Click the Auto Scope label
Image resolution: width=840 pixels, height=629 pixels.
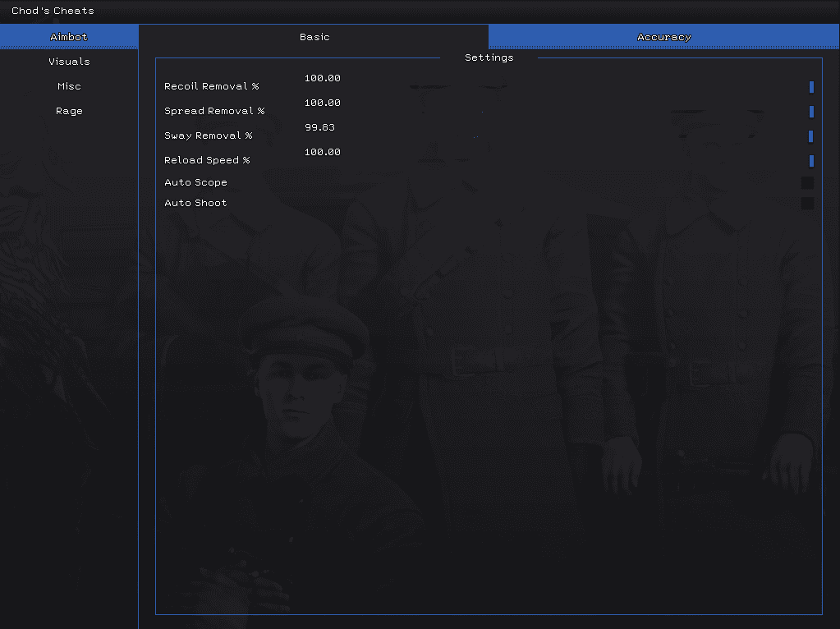coord(195,182)
